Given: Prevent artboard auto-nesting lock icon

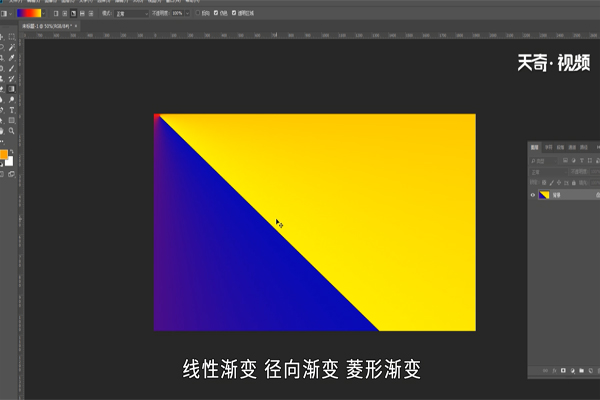Looking at the screenshot, I should pos(566,183).
